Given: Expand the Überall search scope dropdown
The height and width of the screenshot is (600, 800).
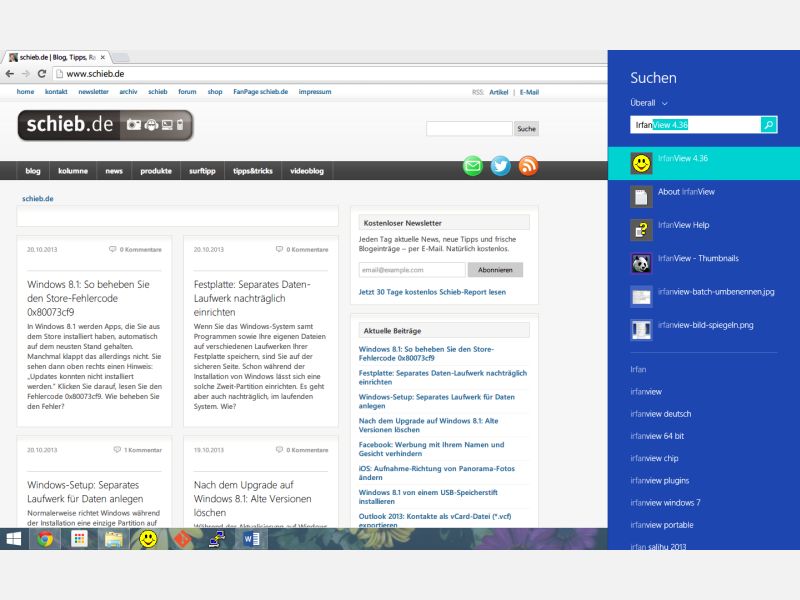Looking at the screenshot, I should [x=648, y=103].
